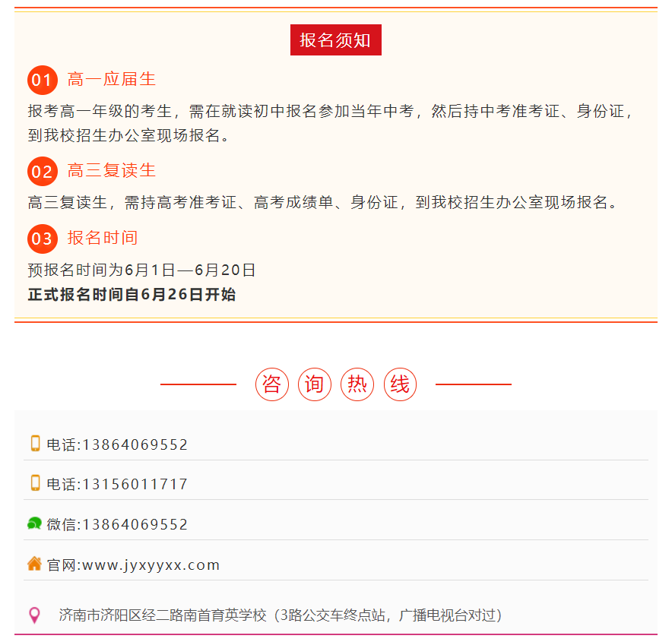The image size is (672, 642).
Task: Open the www.jyxyyxx.com website link
Action: coord(151,565)
